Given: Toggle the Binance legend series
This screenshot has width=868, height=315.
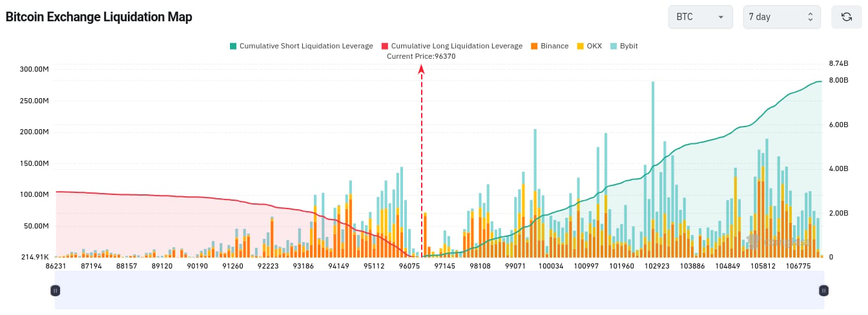Looking at the screenshot, I should tap(550, 46).
